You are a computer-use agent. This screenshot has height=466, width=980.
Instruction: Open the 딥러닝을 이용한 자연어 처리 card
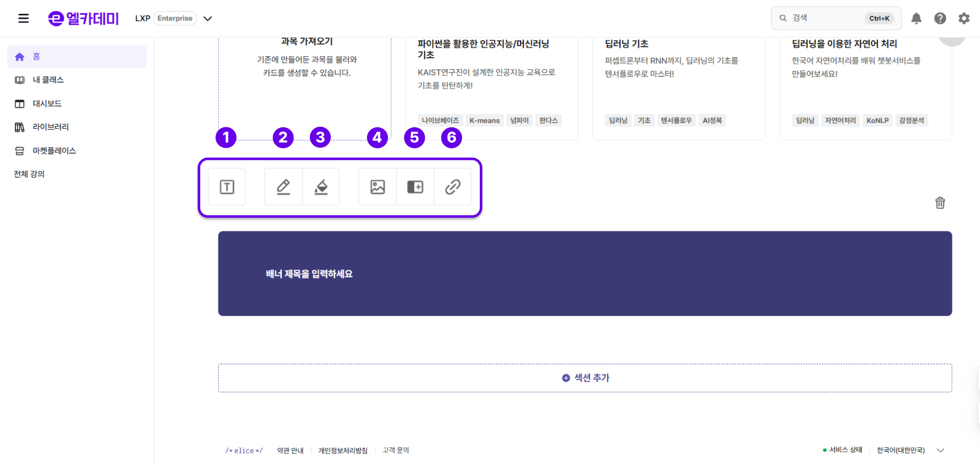pos(866,88)
